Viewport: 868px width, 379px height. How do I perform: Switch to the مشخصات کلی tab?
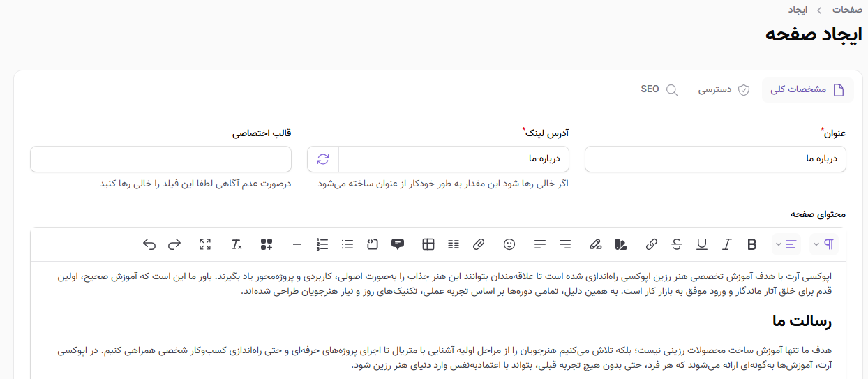(807, 90)
